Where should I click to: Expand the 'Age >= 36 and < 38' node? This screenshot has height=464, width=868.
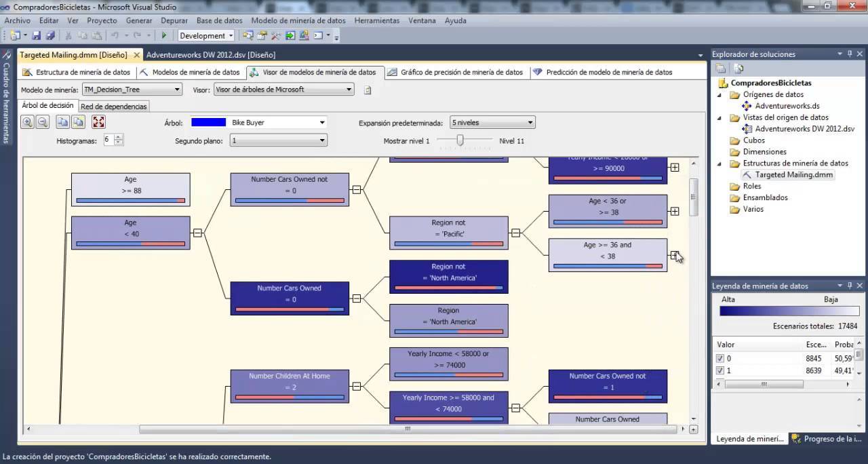pos(675,254)
